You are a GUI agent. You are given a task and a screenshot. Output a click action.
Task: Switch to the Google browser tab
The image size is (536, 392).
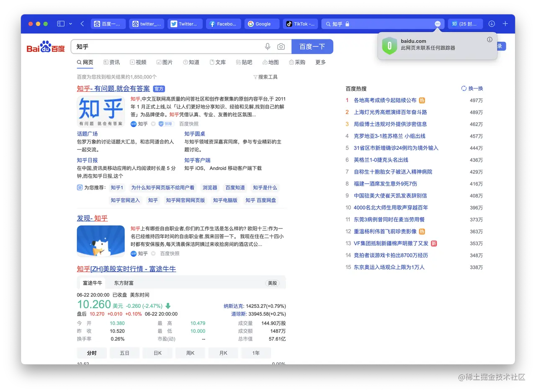pos(262,24)
